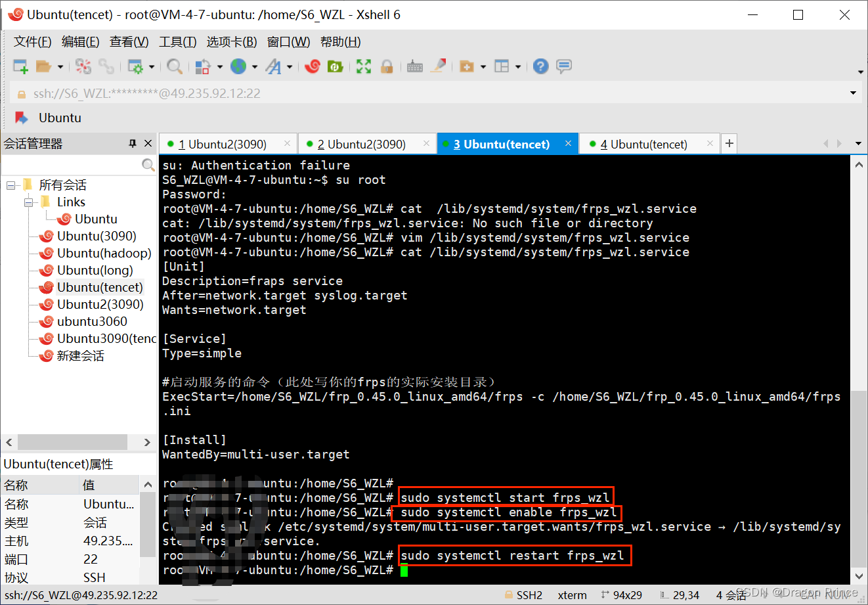Open dropdown next to Open folder icon
The width and height of the screenshot is (868, 605).
60,66
